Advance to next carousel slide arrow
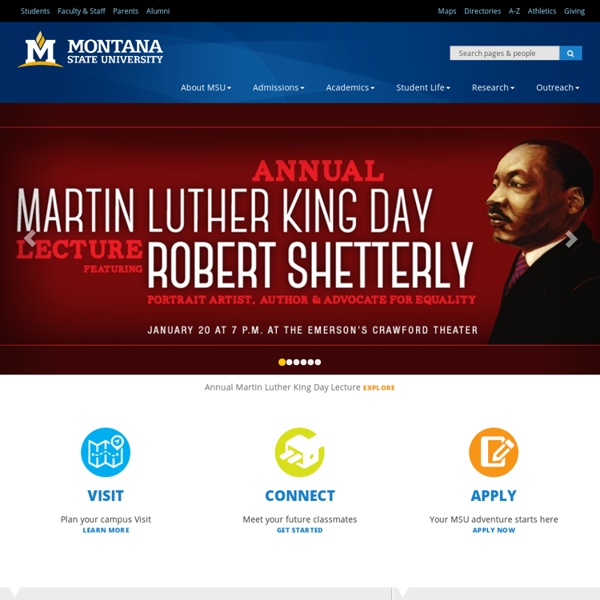Screen dimensions: 600x600 (571, 239)
